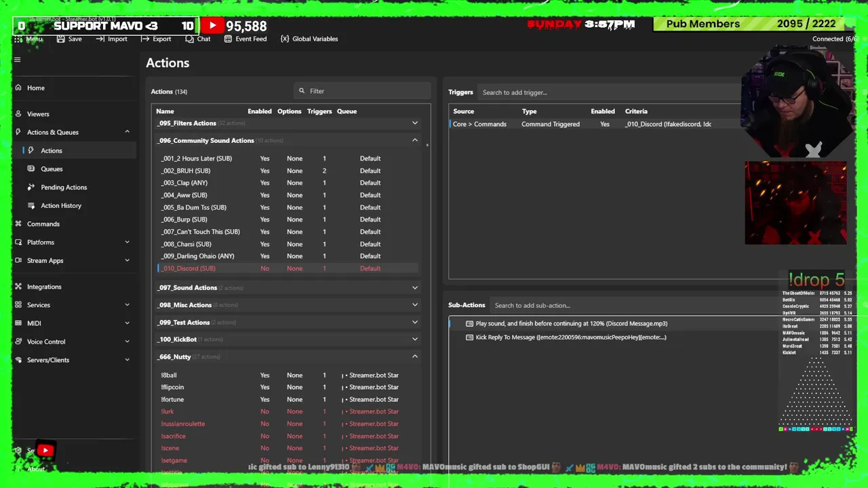
Task: Click the Commands sidebar icon
Action: [x=18, y=224]
